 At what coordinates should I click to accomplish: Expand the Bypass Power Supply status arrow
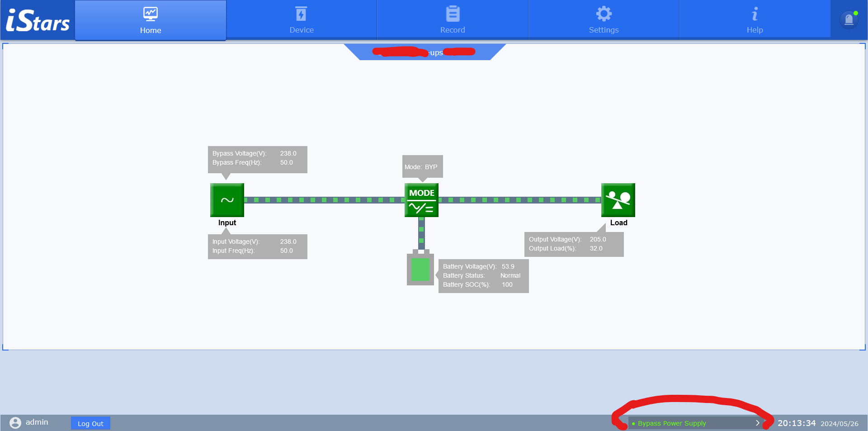click(x=758, y=423)
